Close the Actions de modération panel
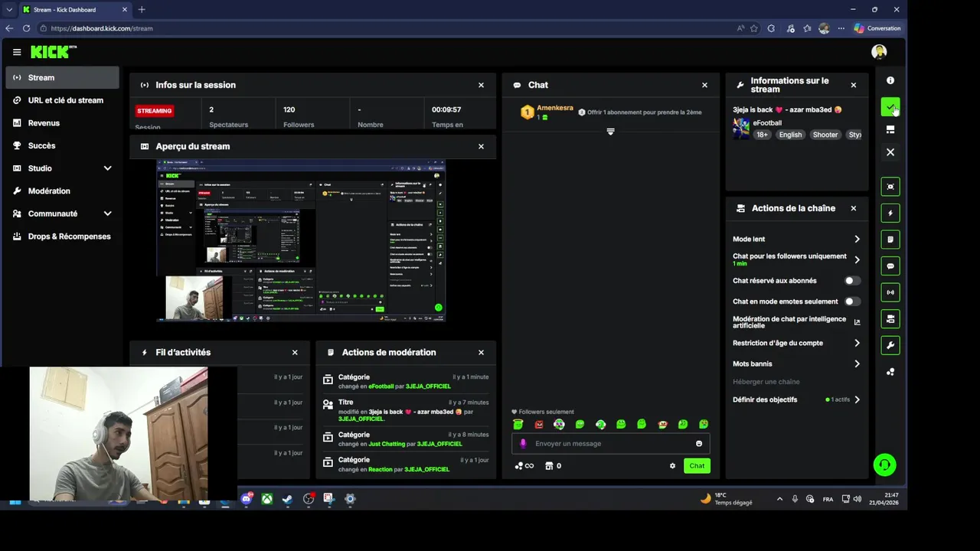 pos(481,353)
